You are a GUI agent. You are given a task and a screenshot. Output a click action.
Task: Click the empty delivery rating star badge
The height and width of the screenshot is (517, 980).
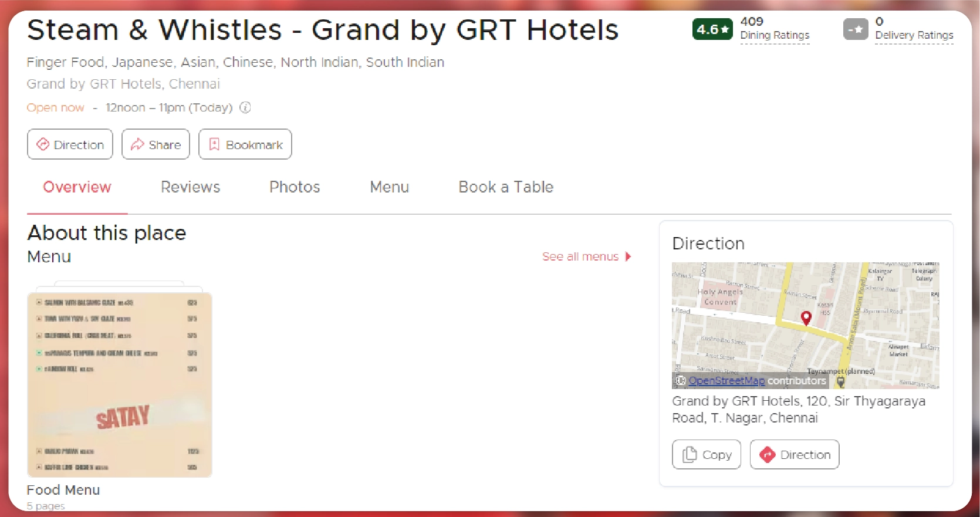click(856, 29)
